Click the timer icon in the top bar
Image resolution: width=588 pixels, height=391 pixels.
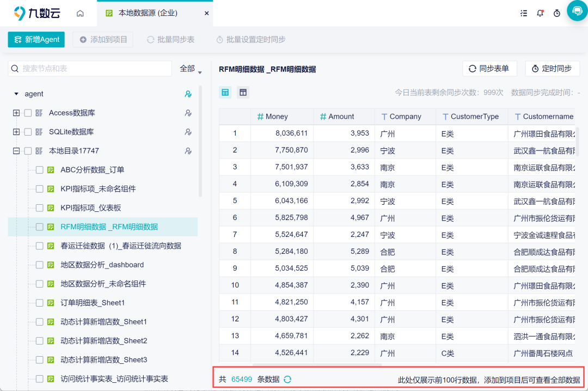point(556,13)
